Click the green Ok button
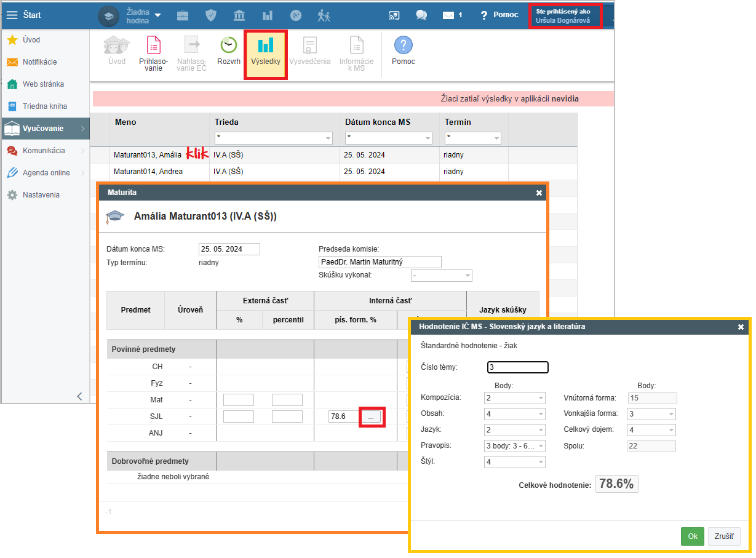The height and width of the screenshot is (558, 756). (692, 536)
